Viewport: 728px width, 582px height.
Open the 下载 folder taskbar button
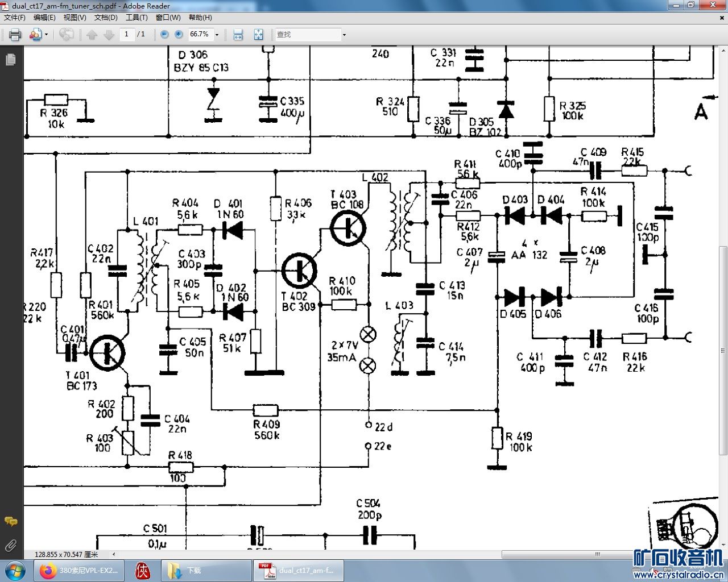click(206, 570)
